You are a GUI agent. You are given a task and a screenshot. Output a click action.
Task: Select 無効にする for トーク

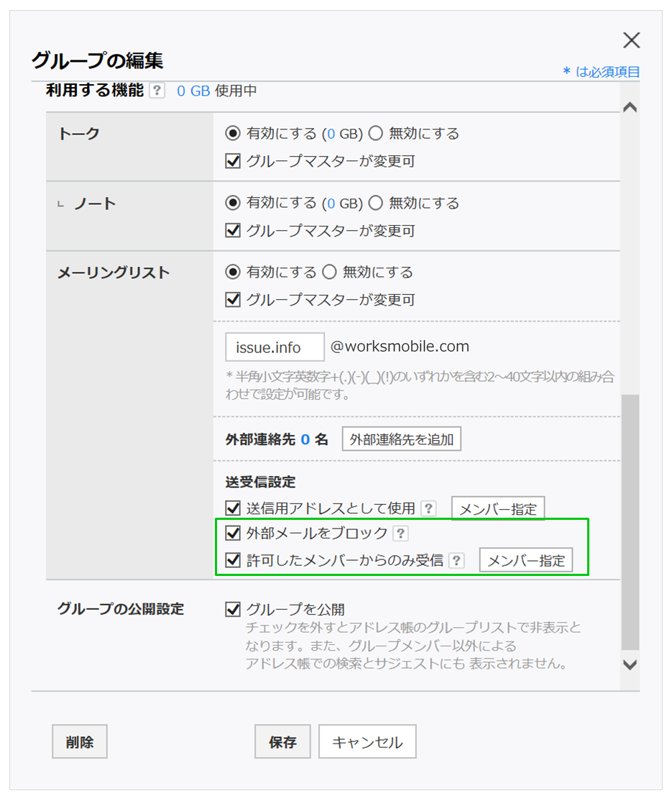point(376,134)
